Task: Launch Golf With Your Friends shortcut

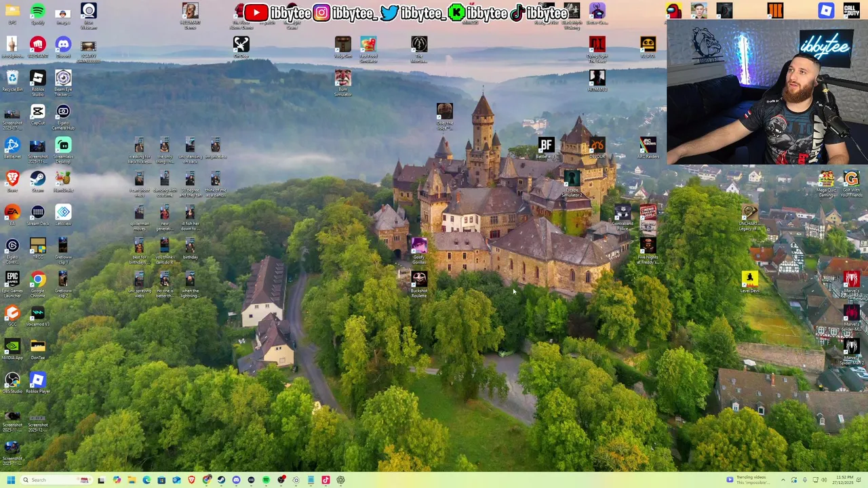Action: click(x=851, y=184)
